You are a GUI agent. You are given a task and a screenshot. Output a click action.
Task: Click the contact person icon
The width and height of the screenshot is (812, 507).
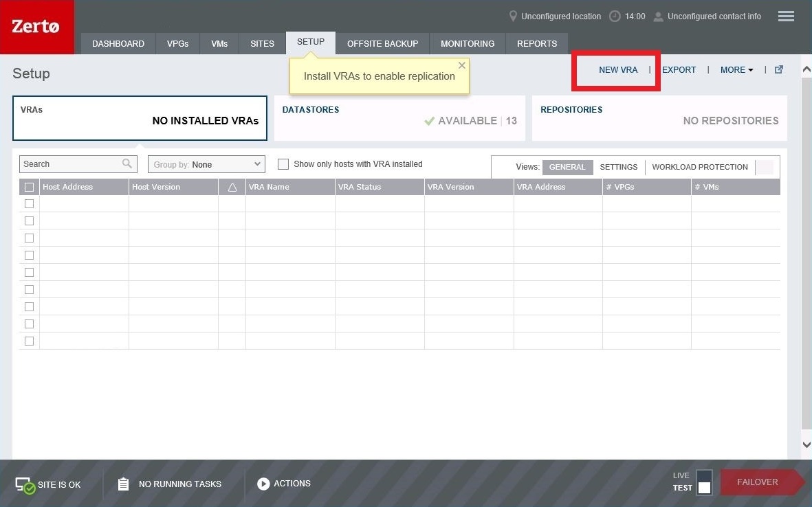[x=658, y=16]
